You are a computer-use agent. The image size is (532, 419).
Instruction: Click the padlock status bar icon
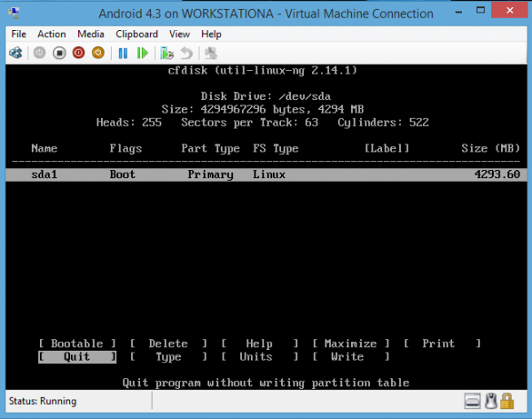507,401
